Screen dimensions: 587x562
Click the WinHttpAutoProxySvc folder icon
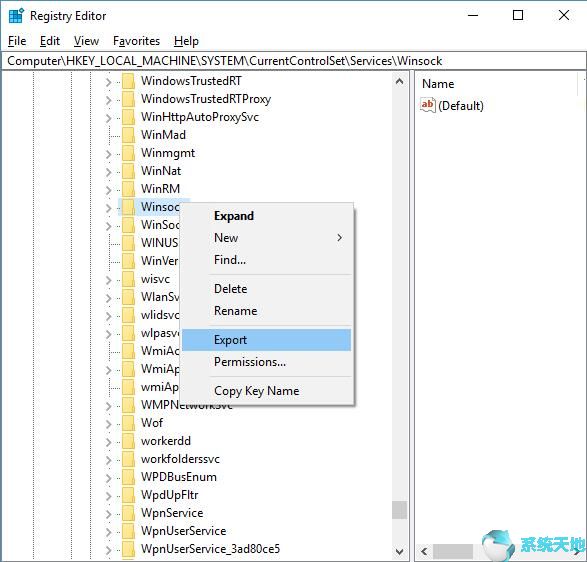pyautogui.click(x=128, y=117)
